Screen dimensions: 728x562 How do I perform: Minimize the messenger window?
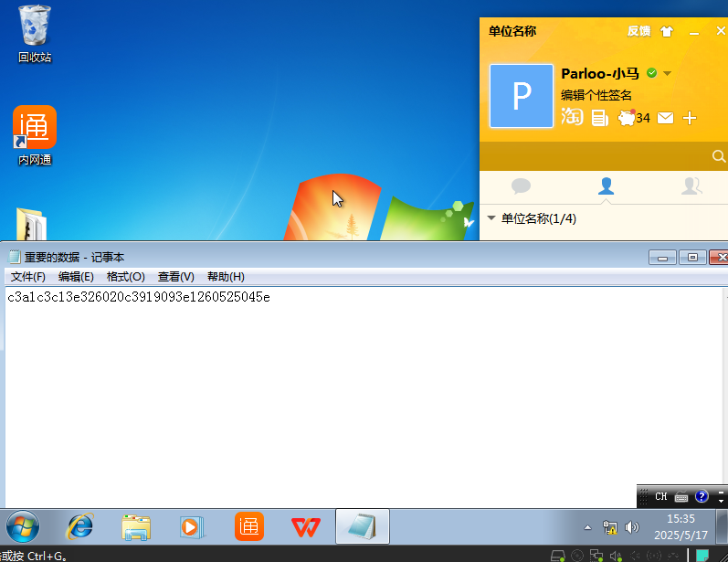click(x=694, y=33)
